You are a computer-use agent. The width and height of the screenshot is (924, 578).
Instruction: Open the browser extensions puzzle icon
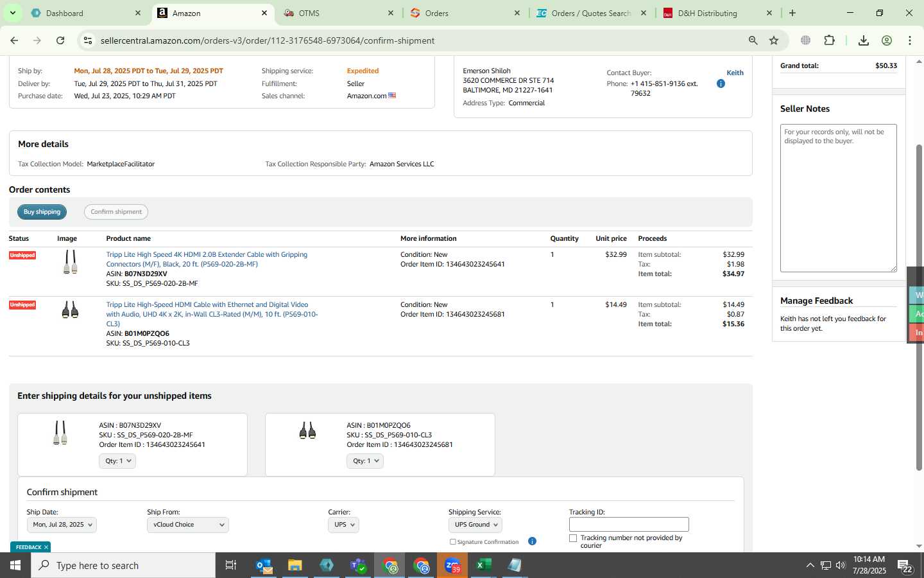point(829,40)
